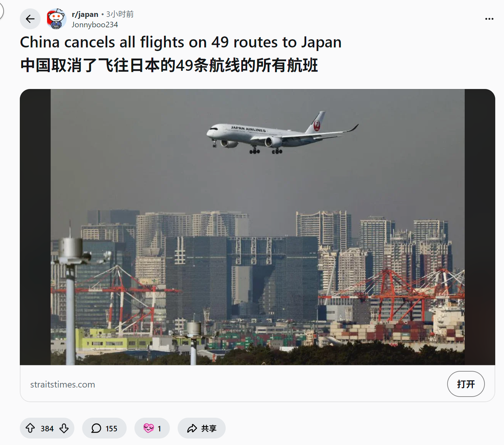Click the share arrow icon
This screenshot has width=504, height=445.
192,428
